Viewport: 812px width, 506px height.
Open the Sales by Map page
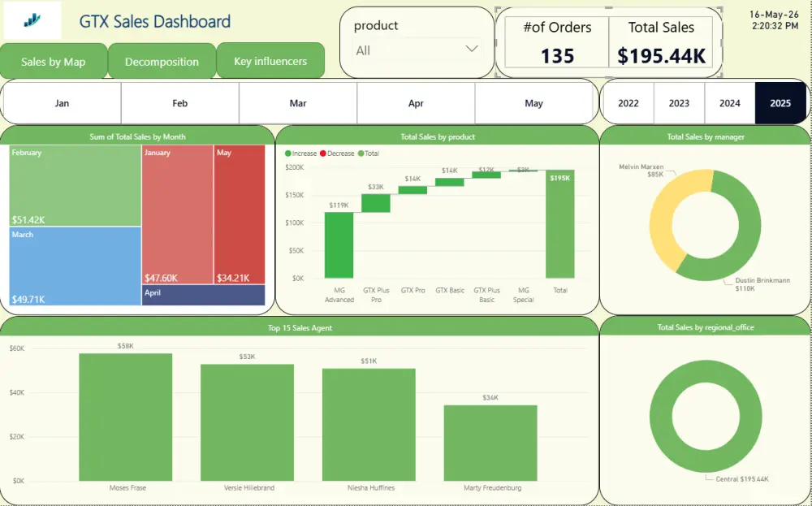pyautogui.click(x=54, y=61)
